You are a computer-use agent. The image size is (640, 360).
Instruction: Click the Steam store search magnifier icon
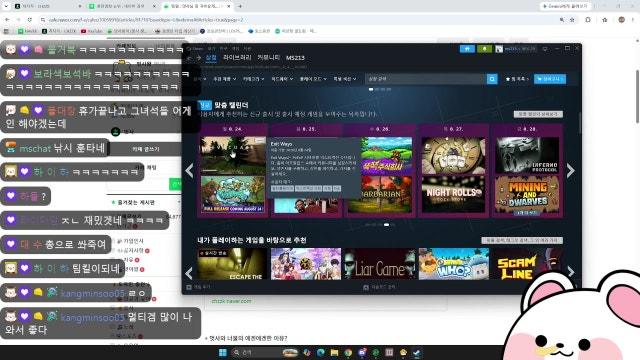492,79
